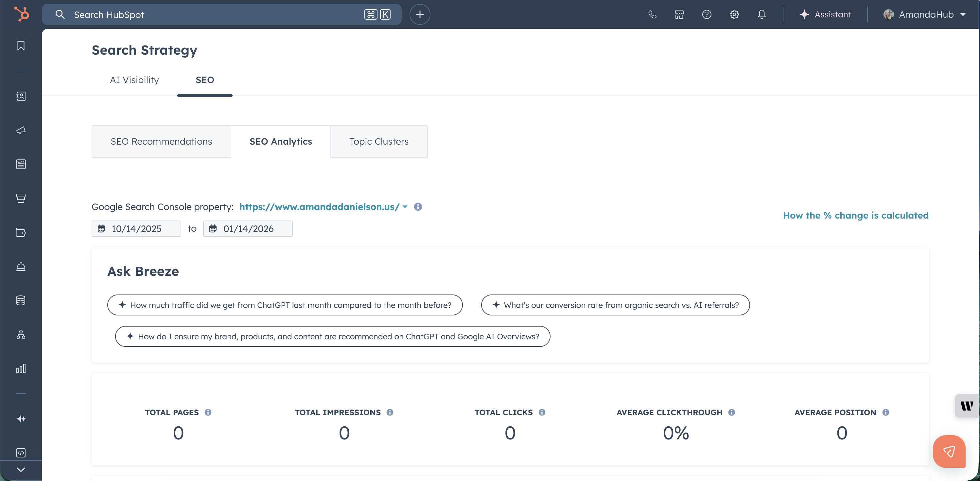Click the start date field 10/14/2025
This screenshot has height=481, width=980.
pyautogui.click(x=136, y=229)
